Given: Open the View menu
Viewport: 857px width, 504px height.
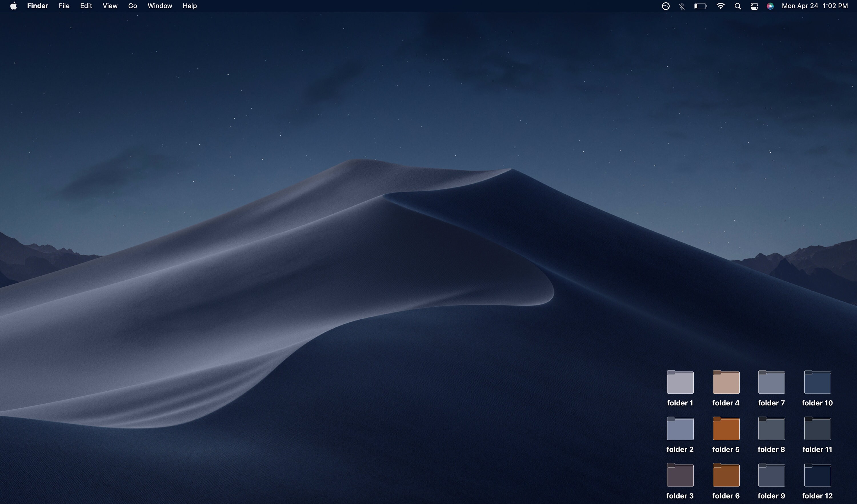Looking at the screenshot, I should (109, 6).
